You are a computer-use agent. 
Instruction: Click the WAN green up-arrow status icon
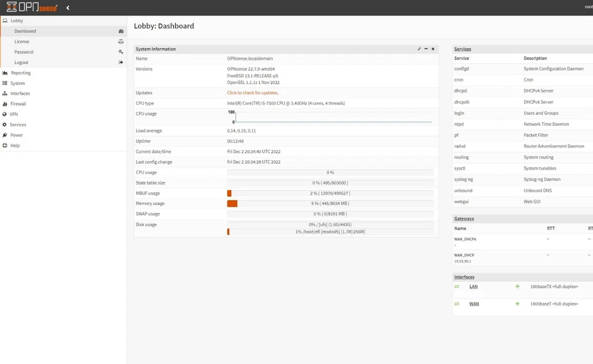click(x=518, y=304)
